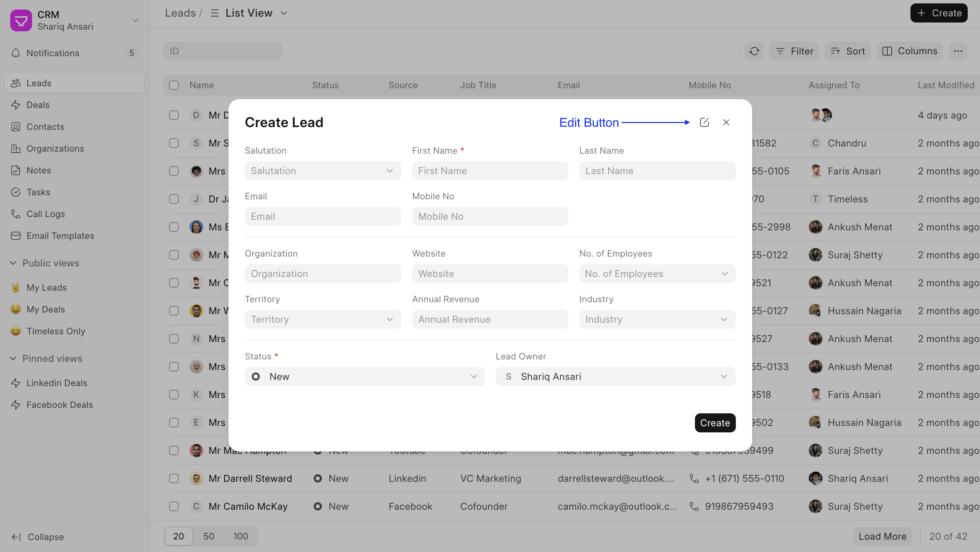Expand the Industry dropdown

pyautogui.click(x=657, y=319)
